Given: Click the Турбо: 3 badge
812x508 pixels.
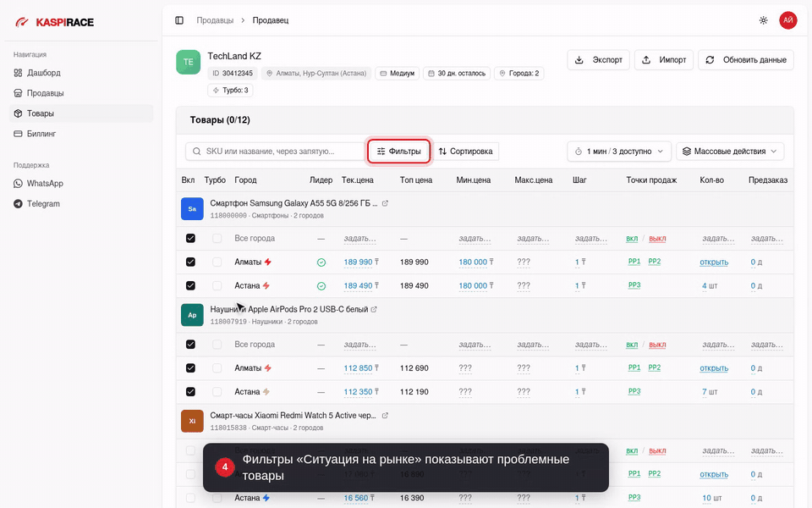Looking at the screenshot, I should [230, 91].
